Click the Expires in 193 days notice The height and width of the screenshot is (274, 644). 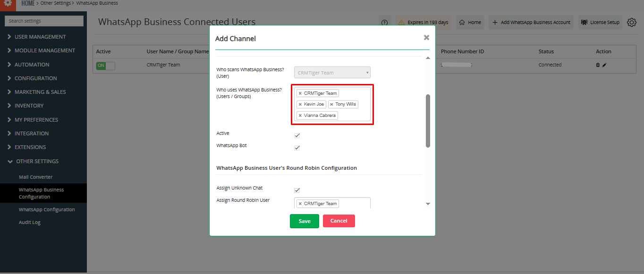pyautogui.click(x=424, y=22)
